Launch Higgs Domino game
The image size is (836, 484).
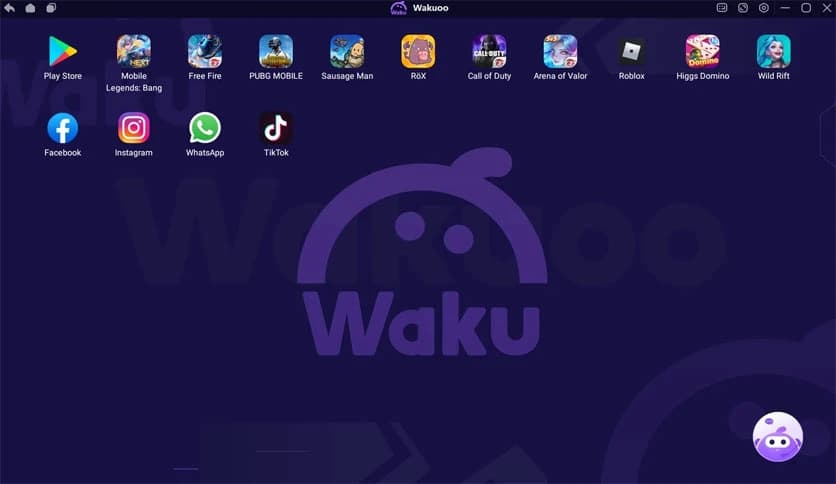click(703, 51)
